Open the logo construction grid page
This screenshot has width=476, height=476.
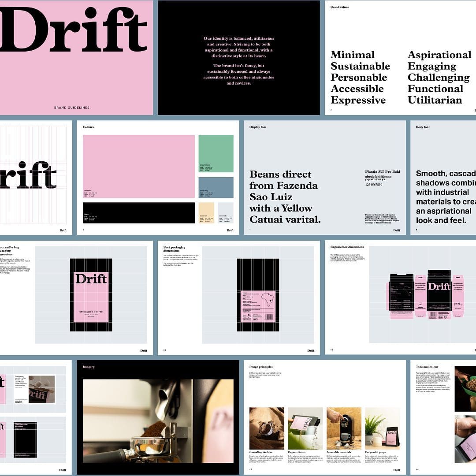(36, 178)
